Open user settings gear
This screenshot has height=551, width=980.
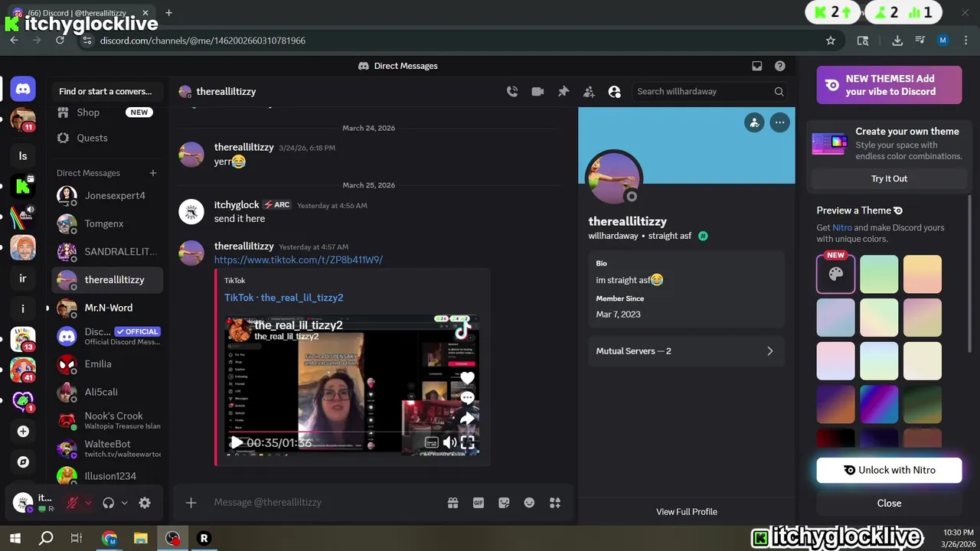click(x=145, y=503)
